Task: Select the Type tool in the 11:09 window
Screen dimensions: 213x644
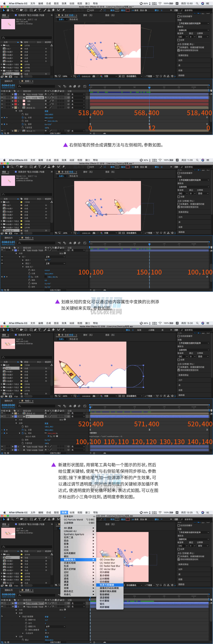Action: [x=39, y=167]
